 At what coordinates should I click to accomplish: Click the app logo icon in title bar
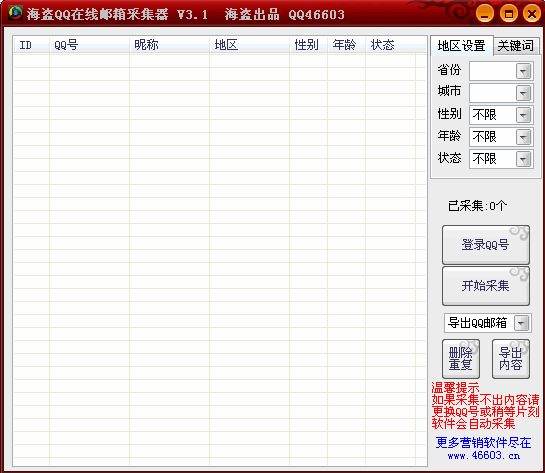click(x=15, y=13)
